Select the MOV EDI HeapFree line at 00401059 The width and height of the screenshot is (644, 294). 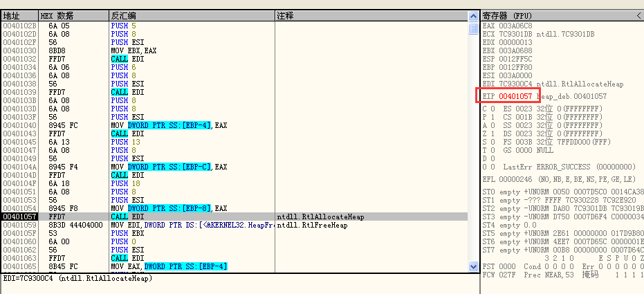tap(208, 225)
